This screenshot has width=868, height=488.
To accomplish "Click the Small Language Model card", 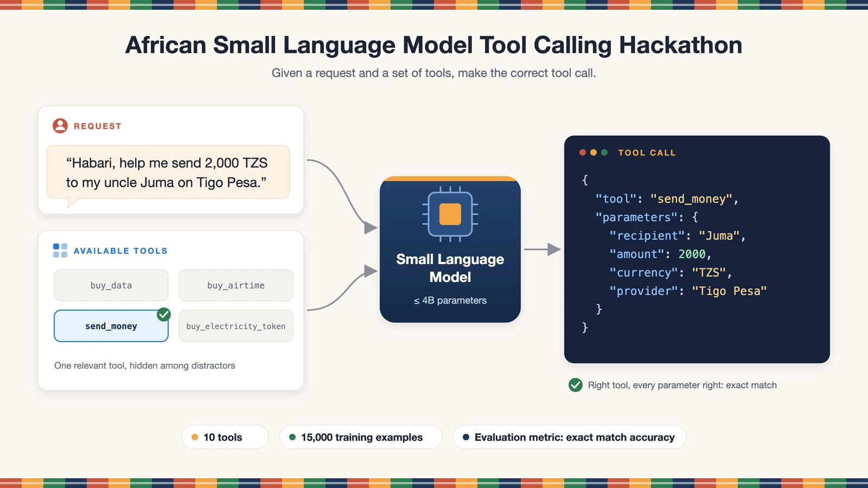I will [450, 249].
